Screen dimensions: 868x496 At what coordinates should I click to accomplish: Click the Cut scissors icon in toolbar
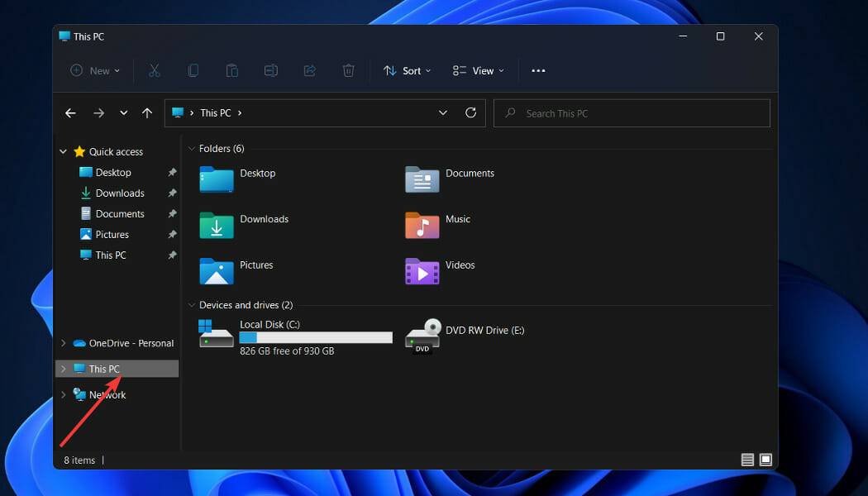click(155, 71)
